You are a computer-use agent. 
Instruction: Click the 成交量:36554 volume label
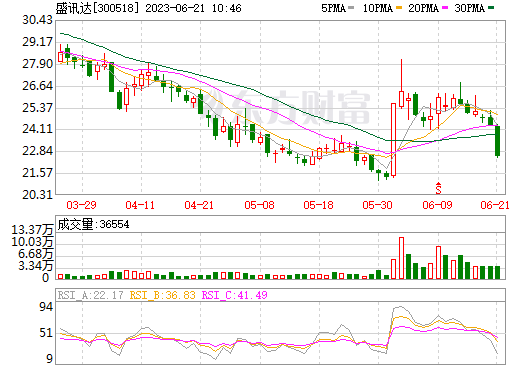[x=93, y=224]
